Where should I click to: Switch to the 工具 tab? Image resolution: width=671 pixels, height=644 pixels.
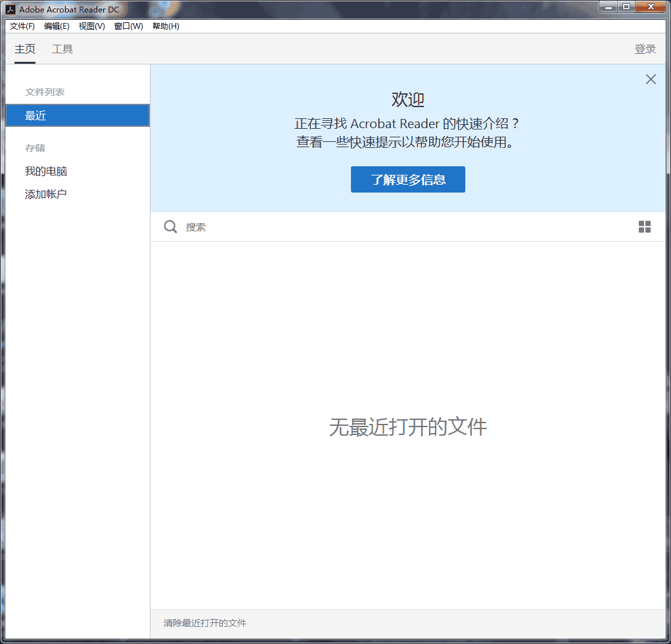point(62,49)
